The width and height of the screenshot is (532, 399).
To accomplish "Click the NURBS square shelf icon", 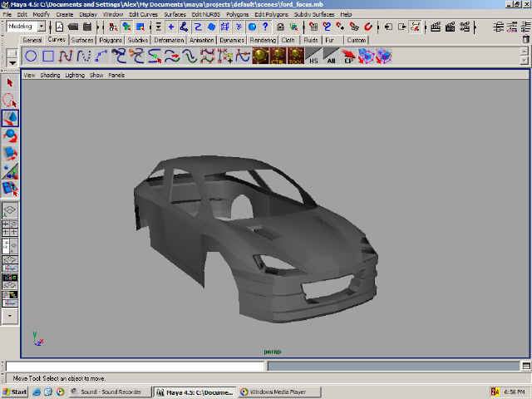I will [x=48, y=57].
